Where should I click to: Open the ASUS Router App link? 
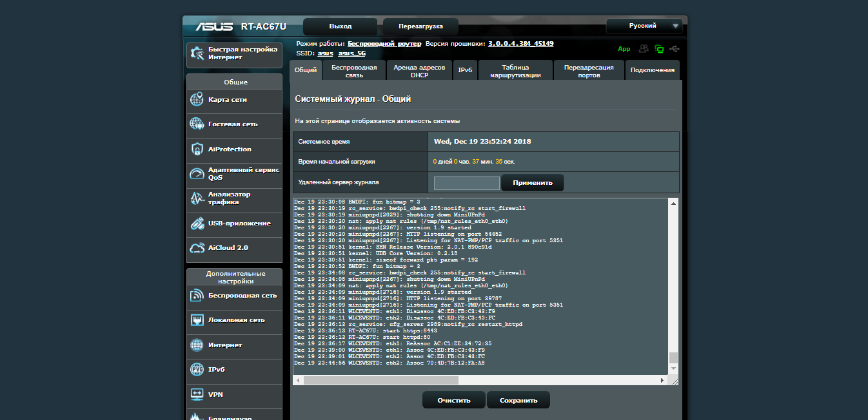click(624, 49)
